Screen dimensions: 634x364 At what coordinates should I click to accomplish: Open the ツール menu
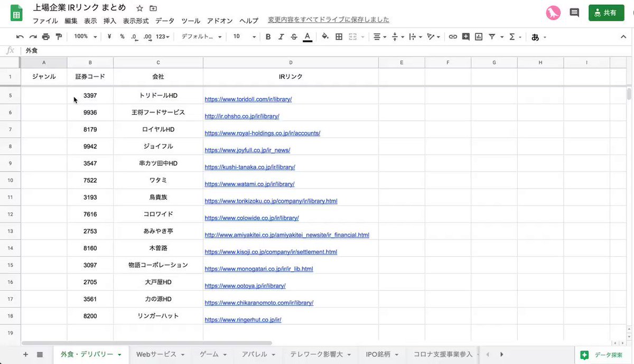click(x=191, y=21)
